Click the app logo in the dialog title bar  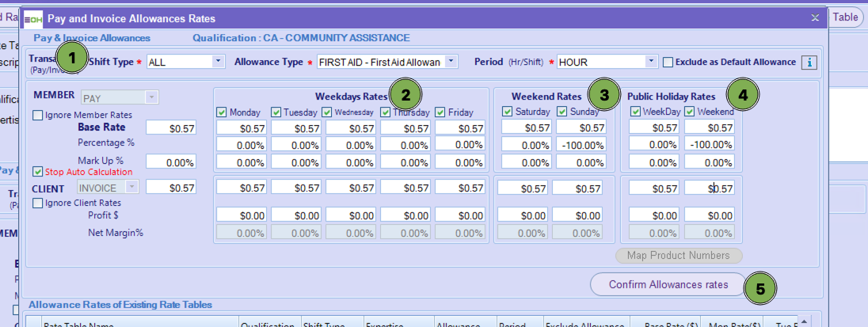tap(32, 17)
